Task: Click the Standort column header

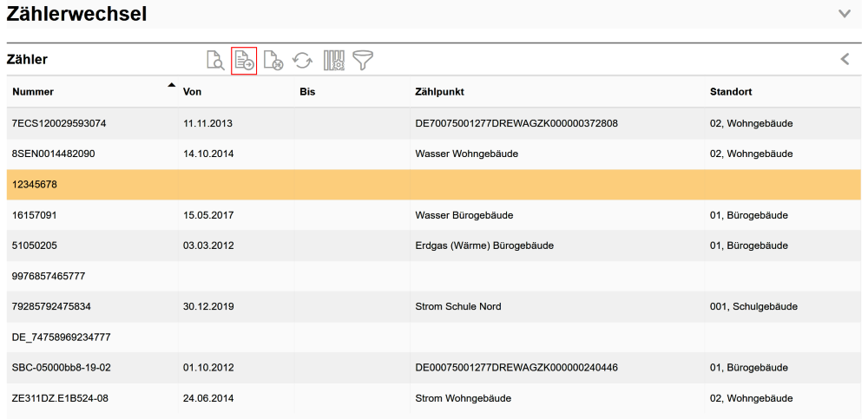Action: [x=730, y=92]
